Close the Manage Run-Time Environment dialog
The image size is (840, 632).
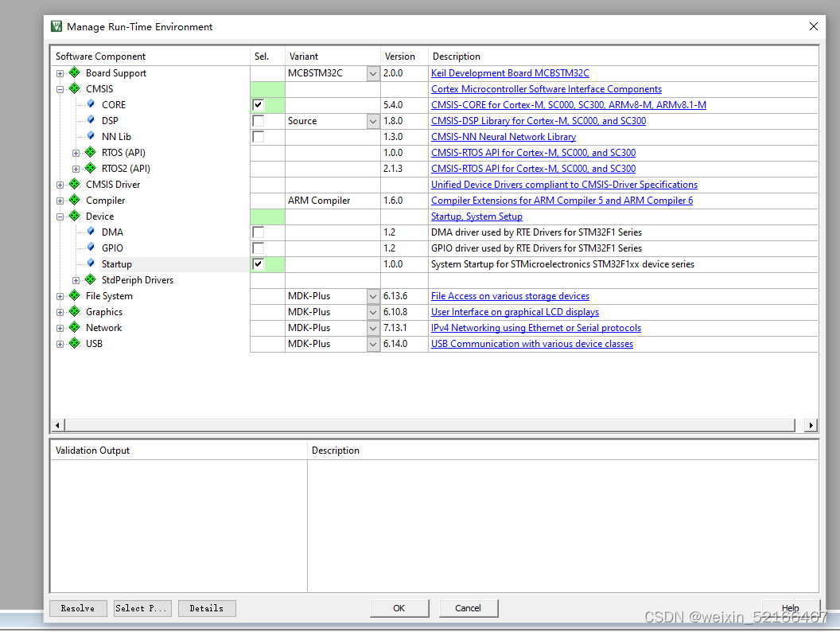pos(813,26)
